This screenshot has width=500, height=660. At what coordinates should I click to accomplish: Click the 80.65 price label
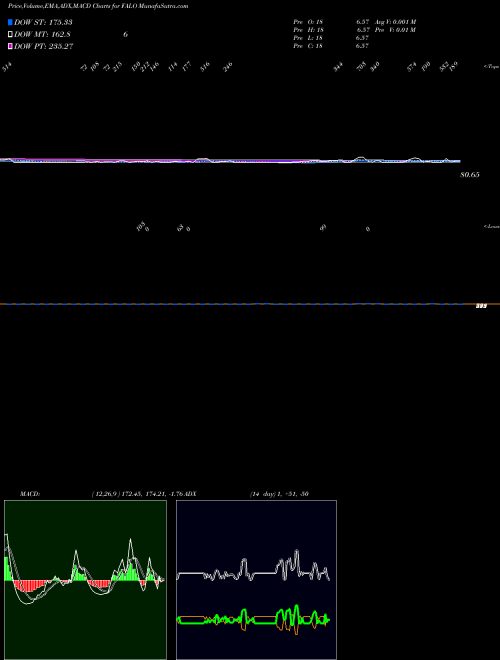point(470,175)
